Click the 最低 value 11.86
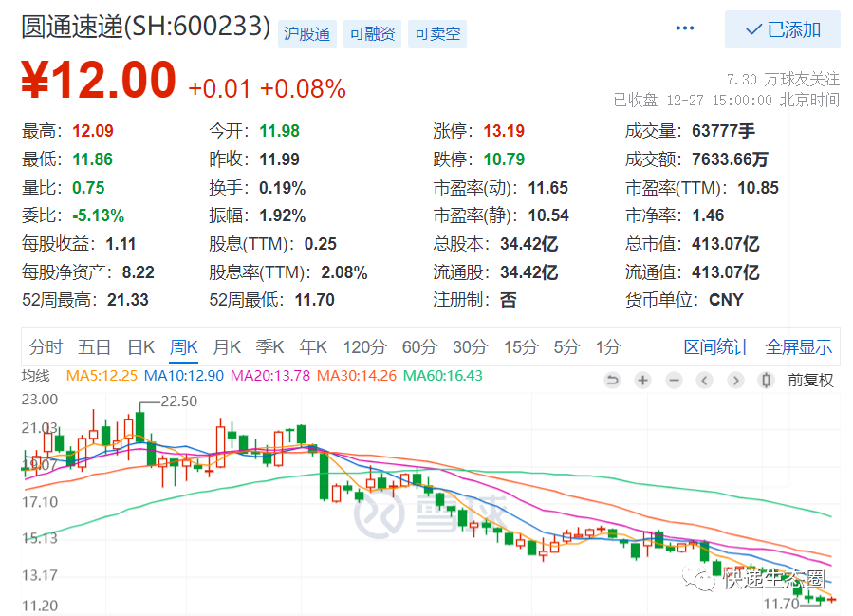The width and height of the screenshot is (853, 616). point(92,159)
